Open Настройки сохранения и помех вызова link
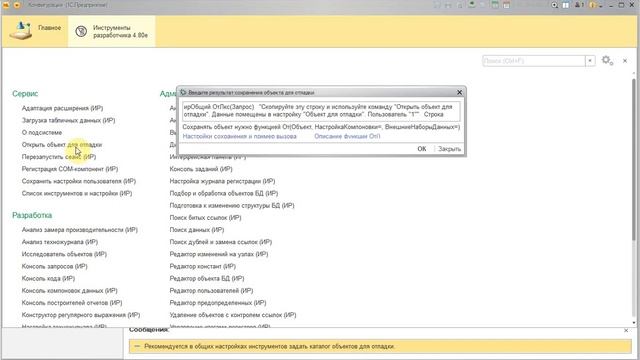640x360 pixels. pos(240,136)
